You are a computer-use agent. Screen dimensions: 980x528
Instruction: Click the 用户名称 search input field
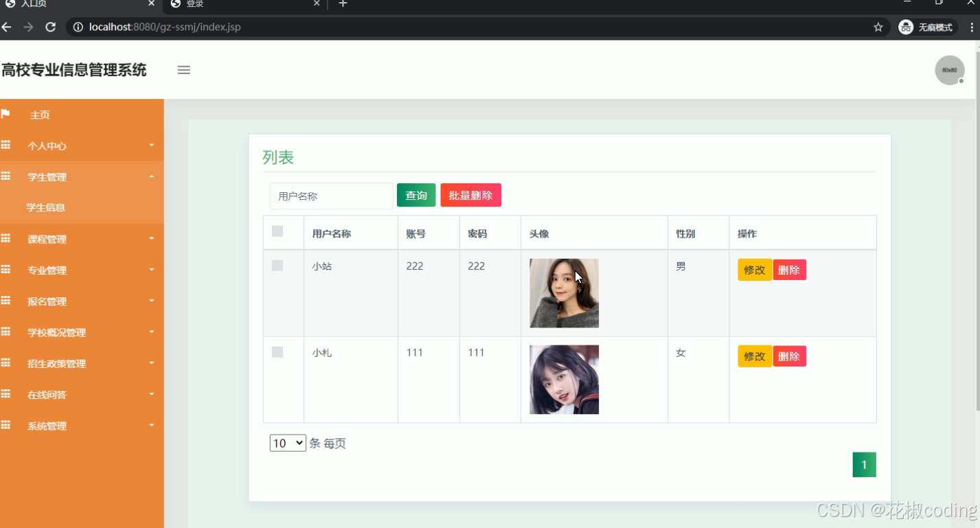tap(331, 196)
